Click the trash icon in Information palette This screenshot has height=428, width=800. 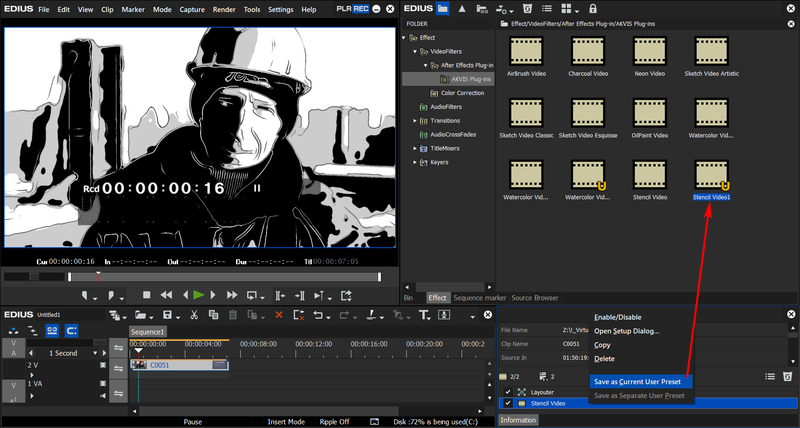[788, 376]
